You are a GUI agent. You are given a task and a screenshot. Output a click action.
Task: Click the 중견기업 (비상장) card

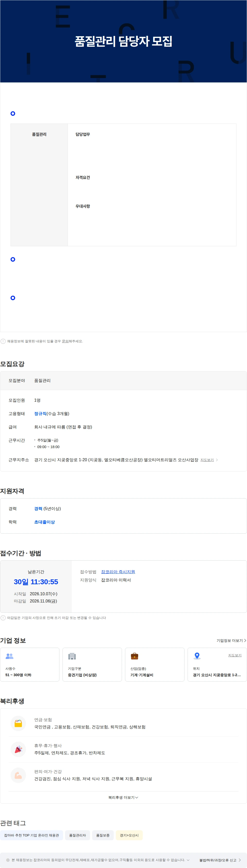click(x=92, y=664)
